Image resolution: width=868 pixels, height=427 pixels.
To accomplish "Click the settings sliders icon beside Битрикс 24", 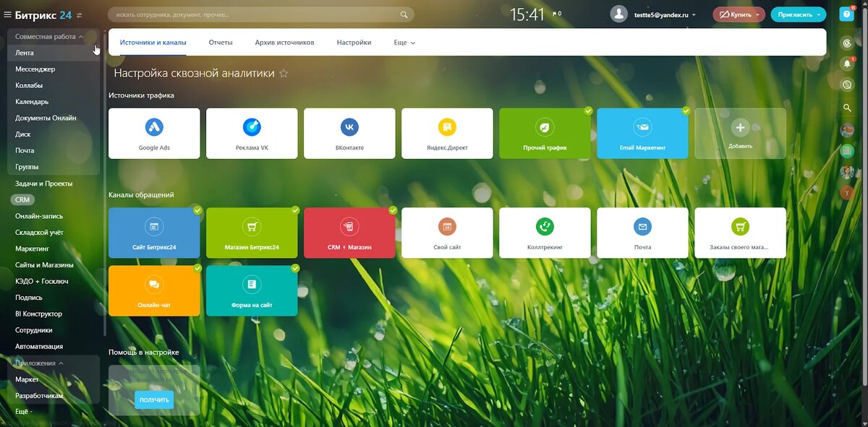I will (x=79, y=15).
